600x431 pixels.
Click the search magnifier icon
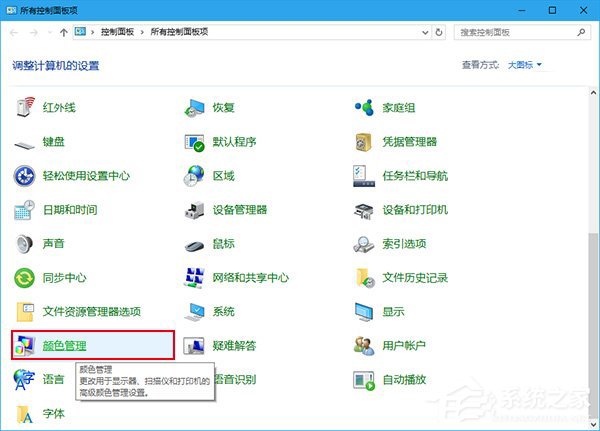[581, 33]
